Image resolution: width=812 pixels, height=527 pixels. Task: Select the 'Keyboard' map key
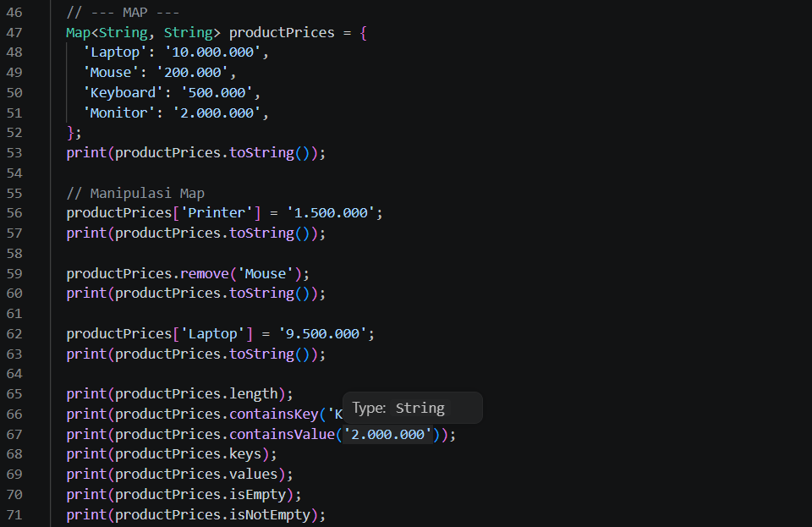[123, 93]
